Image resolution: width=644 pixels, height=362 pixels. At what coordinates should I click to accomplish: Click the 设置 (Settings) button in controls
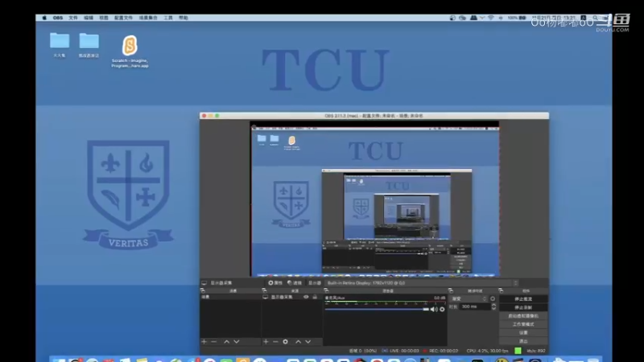523,333
